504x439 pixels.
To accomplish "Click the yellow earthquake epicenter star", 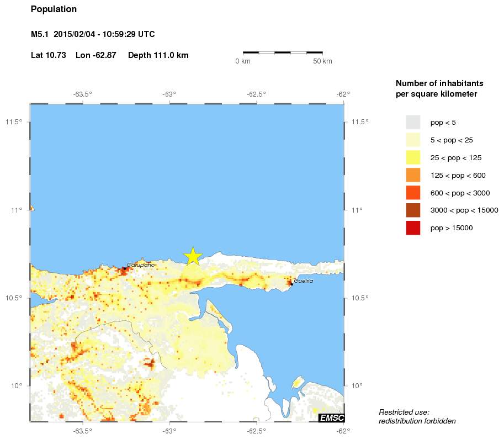I will pos(193,256).
